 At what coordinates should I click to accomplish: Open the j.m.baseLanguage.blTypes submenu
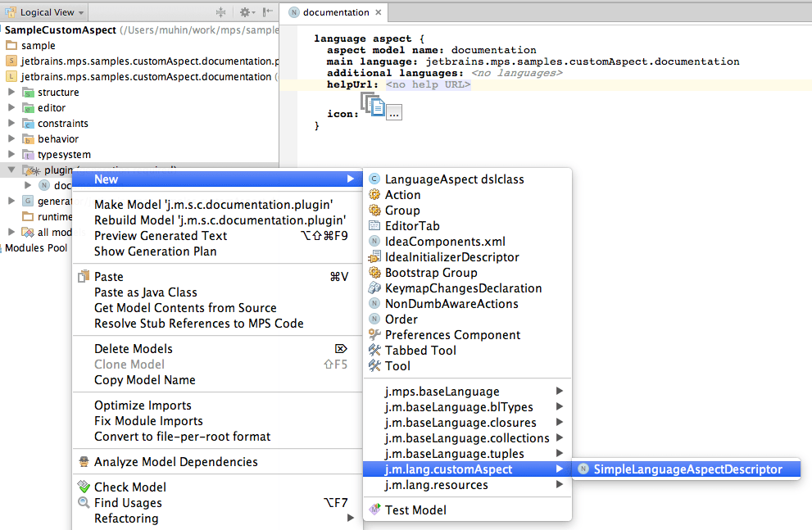[x=468, y=407]
